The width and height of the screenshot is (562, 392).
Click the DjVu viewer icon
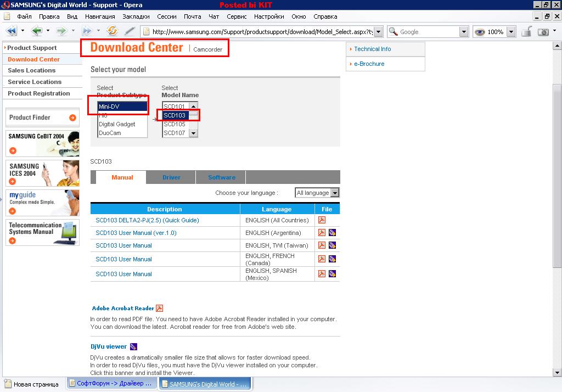133,346
